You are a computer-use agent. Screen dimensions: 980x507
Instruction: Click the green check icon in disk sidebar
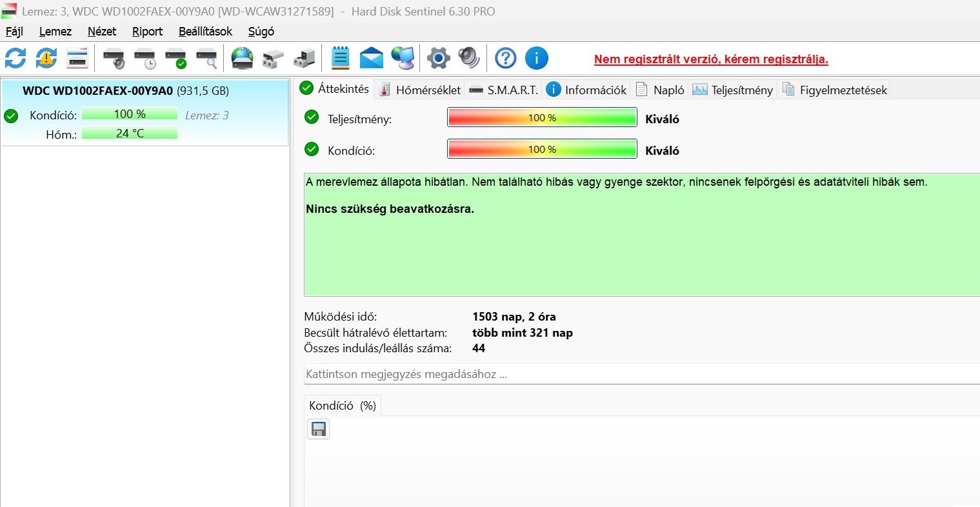[11, 115]
